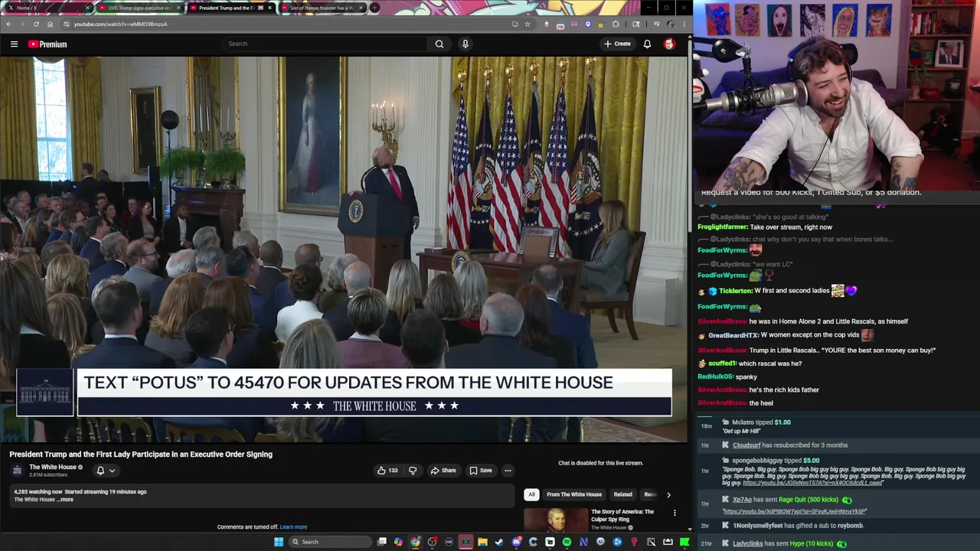Viewport: 980px width, 551px height.
Task: Open the subscription notification bell dropdown
Action: pyautogui.click(x=105, y=471)
